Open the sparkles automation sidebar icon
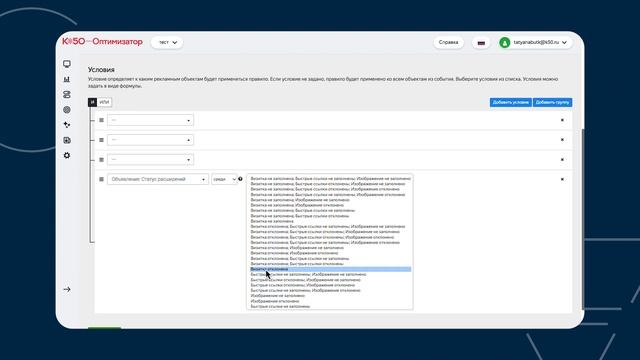This screenshot has height=360, width=640. (x=67, y=125)
